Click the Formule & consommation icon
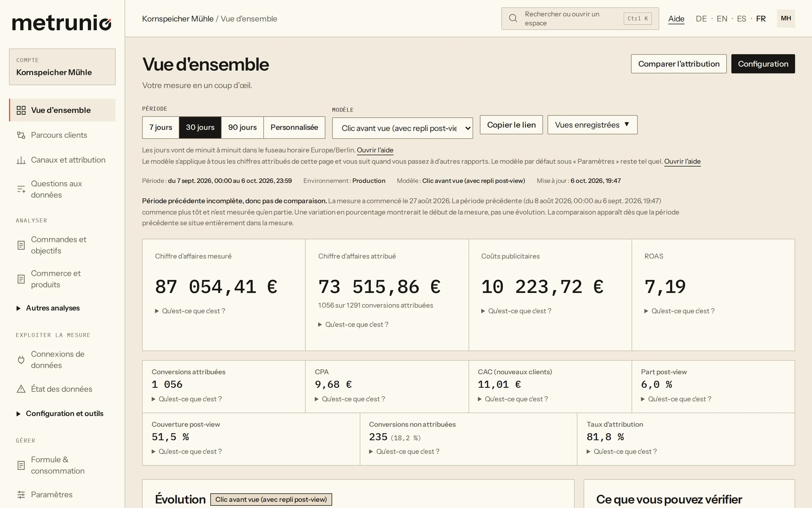This screenshot has height=508, width=812. tap(21, 465)
